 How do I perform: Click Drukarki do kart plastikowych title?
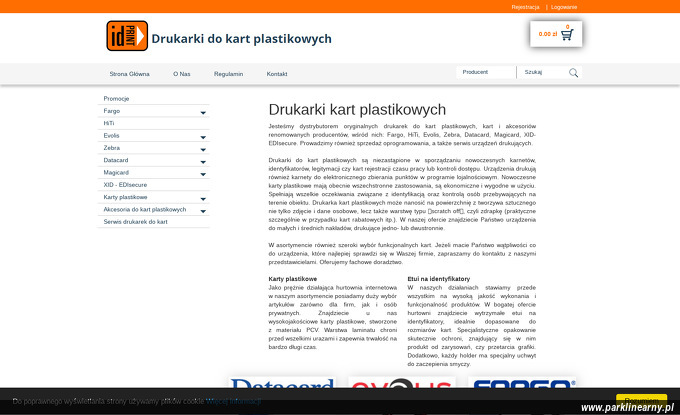pos(242,39)
